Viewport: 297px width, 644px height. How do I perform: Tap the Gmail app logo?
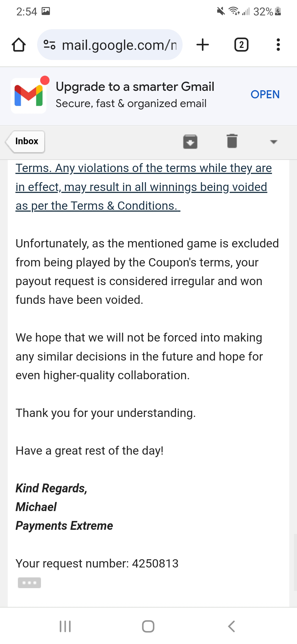(x=29, y=95)
